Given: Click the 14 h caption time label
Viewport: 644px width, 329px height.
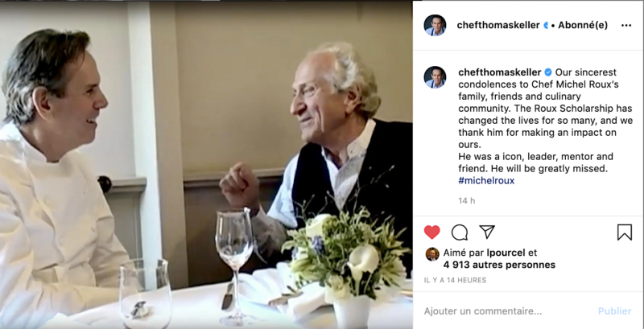Looking at the screenshot, I should [x=467, y=200].
